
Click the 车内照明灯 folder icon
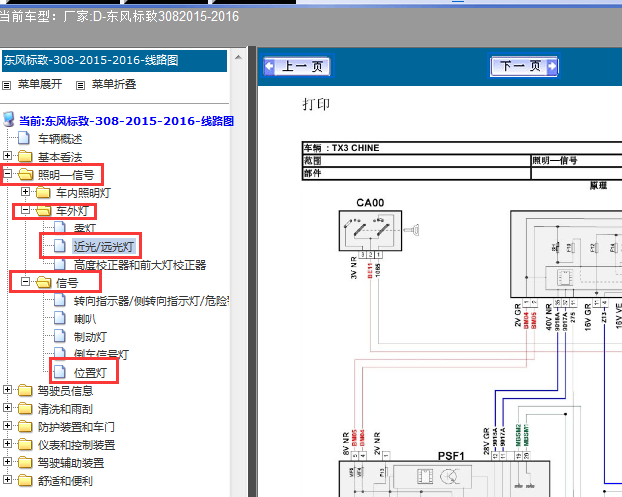point(43,192)
